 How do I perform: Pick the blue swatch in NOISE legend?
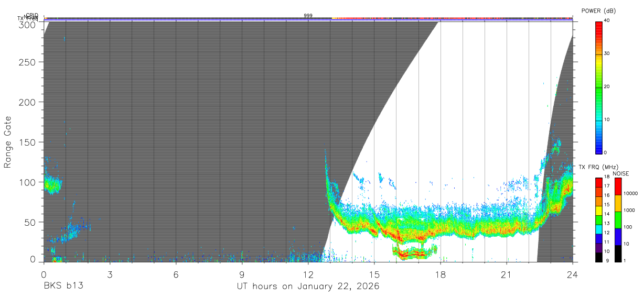pos(618,236)
